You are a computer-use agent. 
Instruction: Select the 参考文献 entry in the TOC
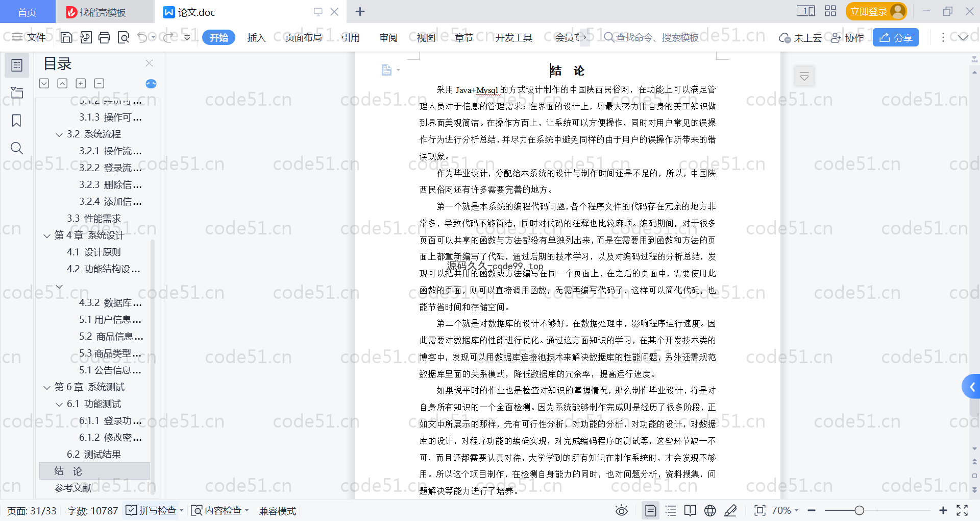point(73,488)
